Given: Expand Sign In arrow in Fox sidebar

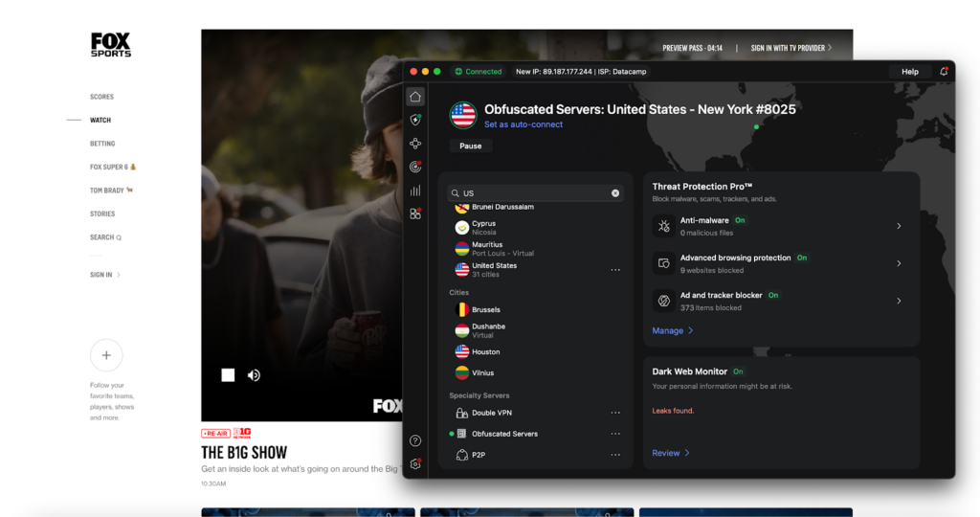Looking at the screenshot, I should pyautogui.click(x=119, y=275).
